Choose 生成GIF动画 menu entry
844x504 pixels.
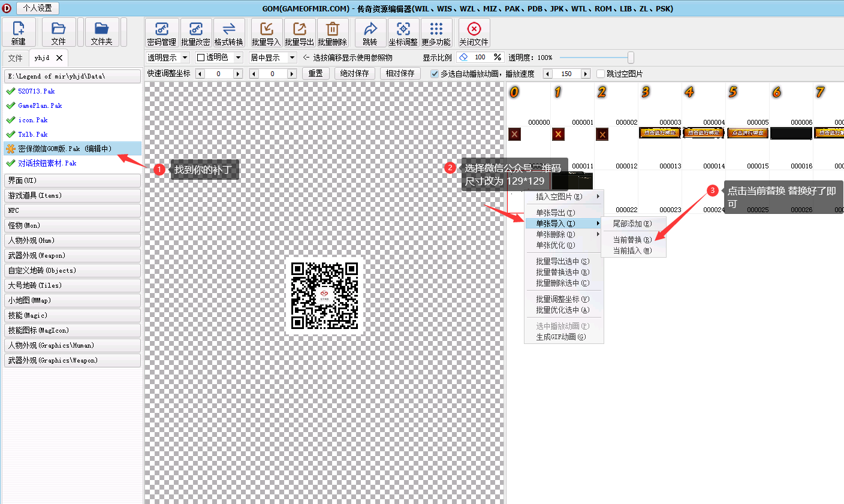point(563,337)
